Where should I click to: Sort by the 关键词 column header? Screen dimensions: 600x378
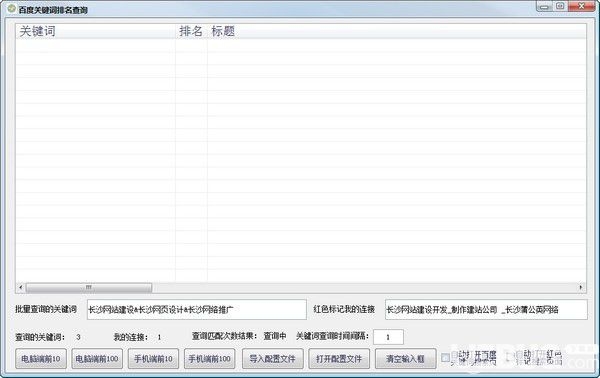[x=96, y=31]
